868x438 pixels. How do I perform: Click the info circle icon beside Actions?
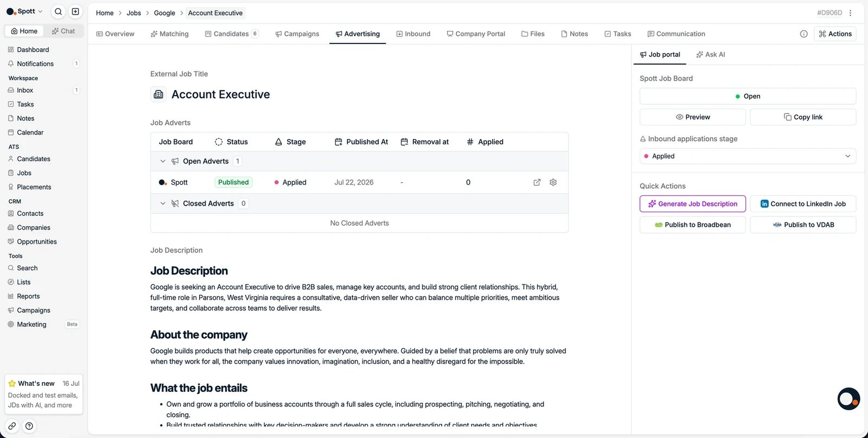click(803, 34)
